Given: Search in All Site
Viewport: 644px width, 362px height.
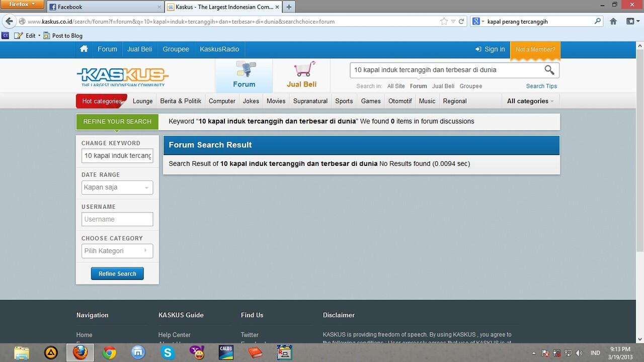Looking at the screenshot, I should tap(396, 86).
